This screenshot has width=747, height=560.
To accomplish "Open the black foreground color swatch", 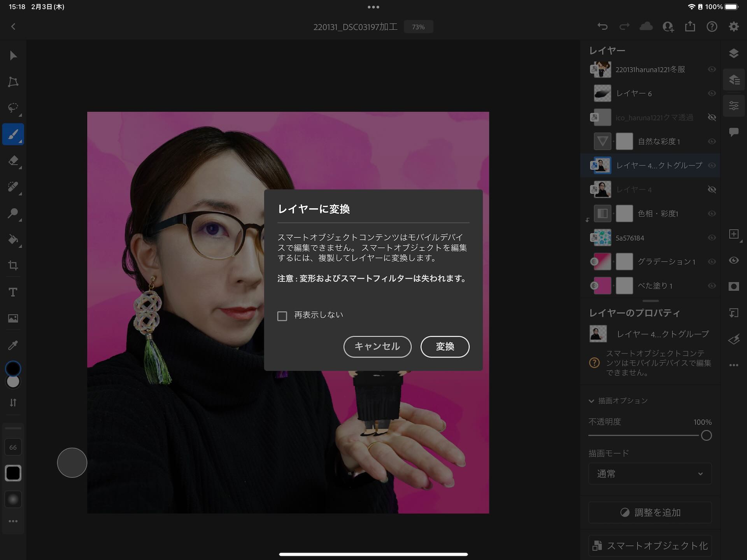I will [x=13, y=368].
